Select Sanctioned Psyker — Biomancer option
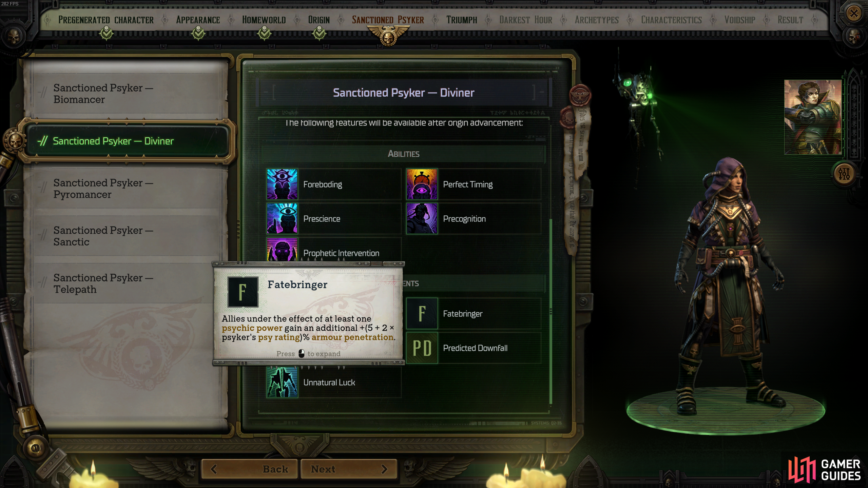 point(126,94)
